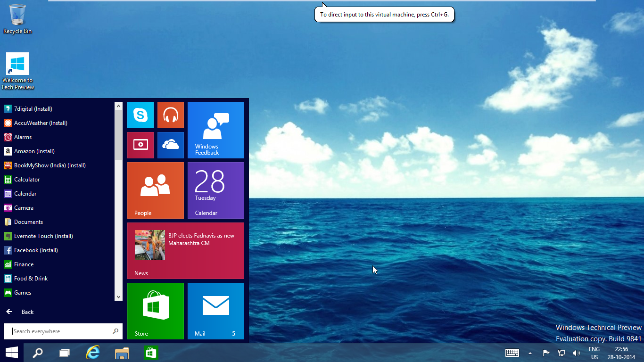The width and height of the screenshot is (644, 362).
Task: Launch the Store tile
Action: 155,311
